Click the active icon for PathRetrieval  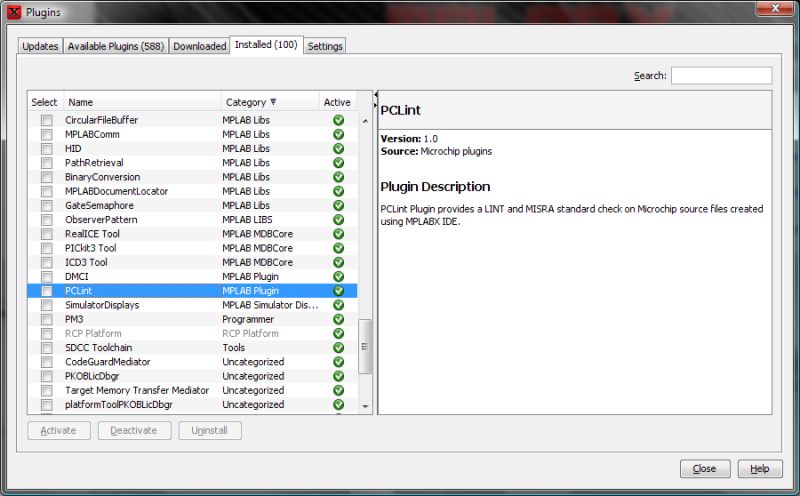click(338, 163)
